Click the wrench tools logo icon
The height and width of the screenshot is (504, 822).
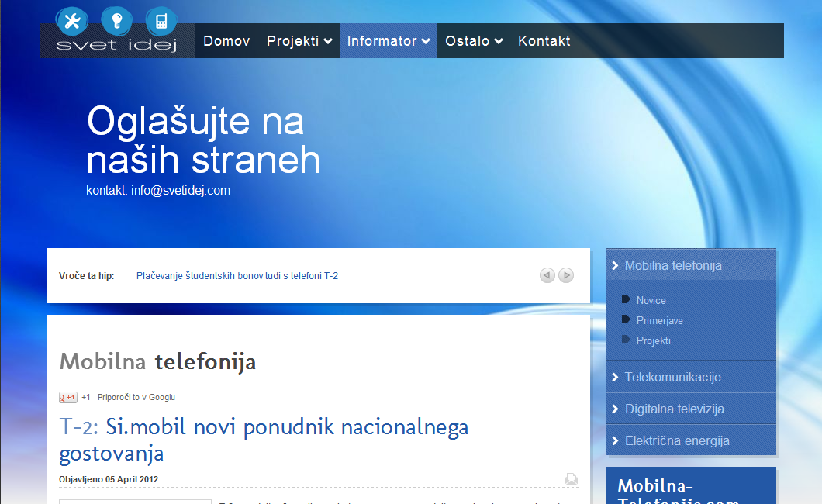(72, 22)
